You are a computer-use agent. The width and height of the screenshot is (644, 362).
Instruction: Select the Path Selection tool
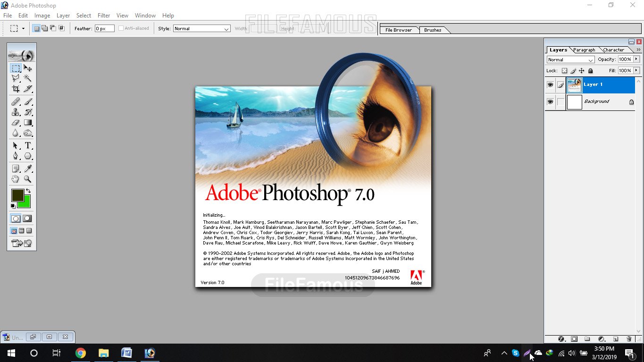pos(16,145)
